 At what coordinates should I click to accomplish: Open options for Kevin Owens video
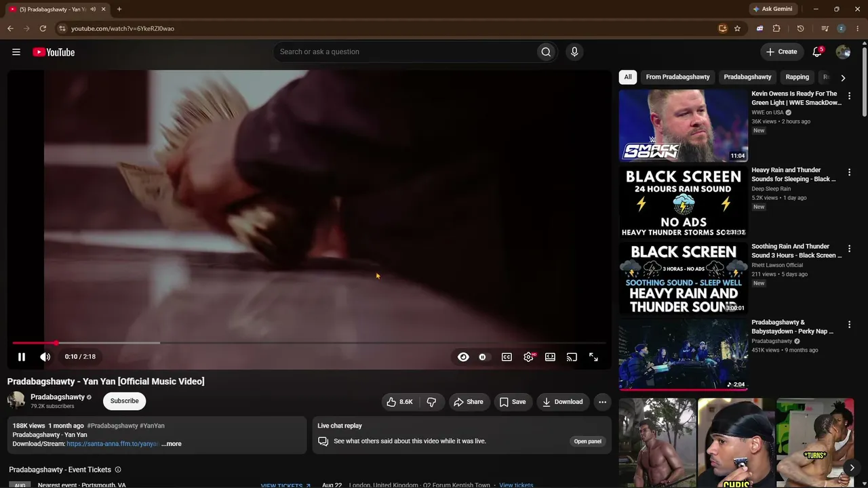(x=849, y=96)
